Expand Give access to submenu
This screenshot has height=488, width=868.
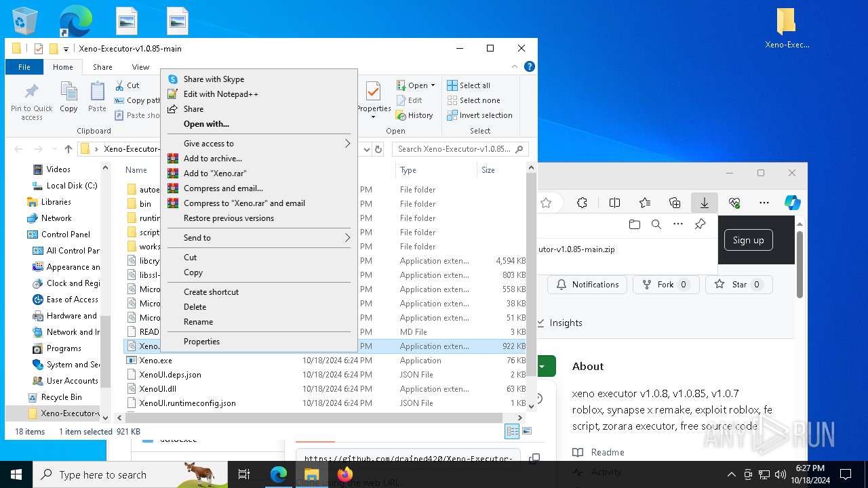pos(258,144)
